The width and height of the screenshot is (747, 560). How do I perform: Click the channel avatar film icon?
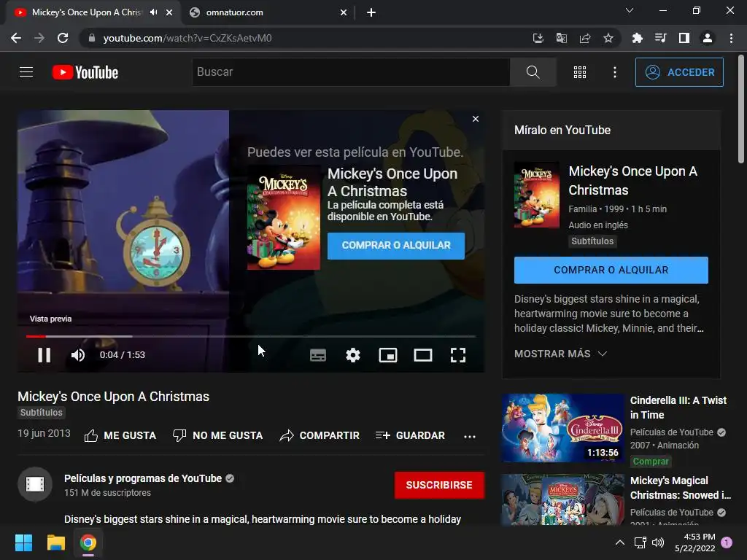35,485
